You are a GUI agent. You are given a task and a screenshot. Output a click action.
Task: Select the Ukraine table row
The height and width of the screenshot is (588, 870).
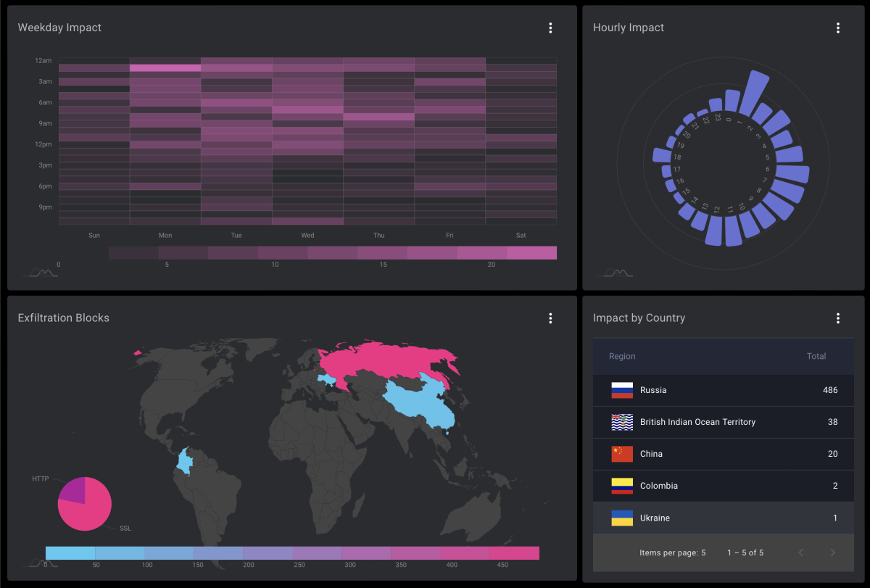724,518
